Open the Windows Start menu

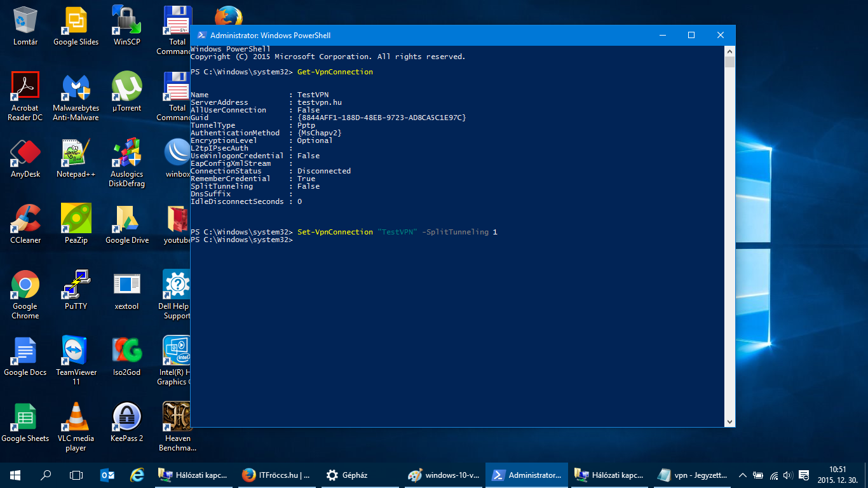pyautogui.click(x=15, y=475)
